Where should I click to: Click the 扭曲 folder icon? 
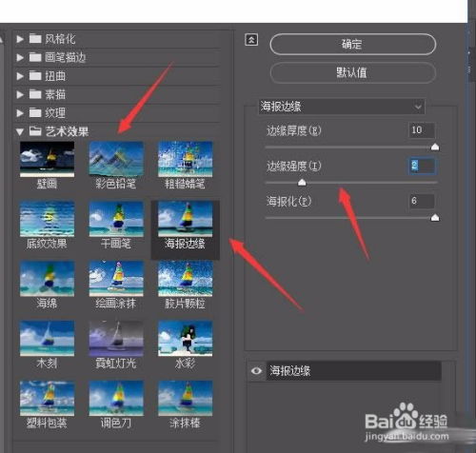tap(35, 76)
